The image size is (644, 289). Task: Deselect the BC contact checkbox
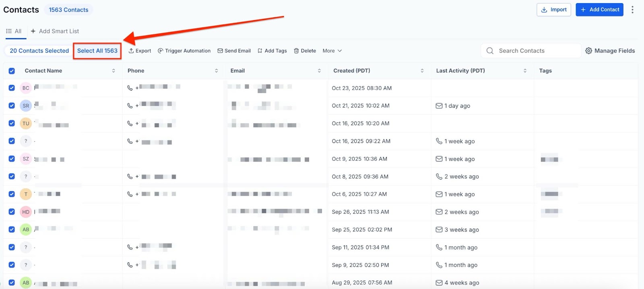[x=12, y=88]
